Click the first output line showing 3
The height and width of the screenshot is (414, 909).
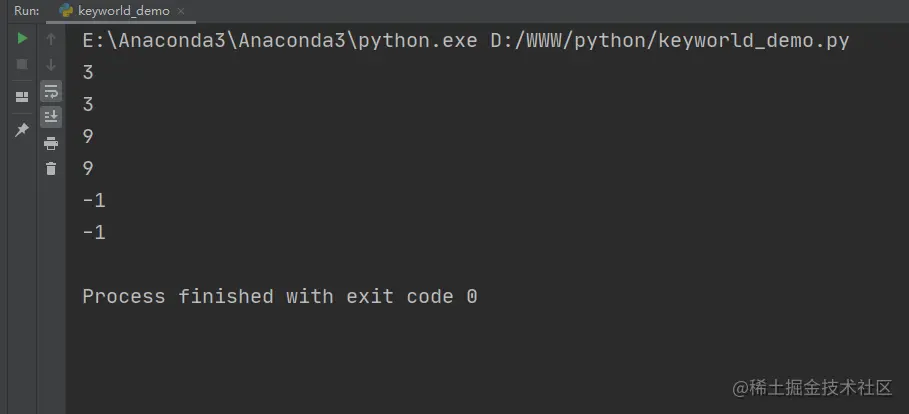88,72
